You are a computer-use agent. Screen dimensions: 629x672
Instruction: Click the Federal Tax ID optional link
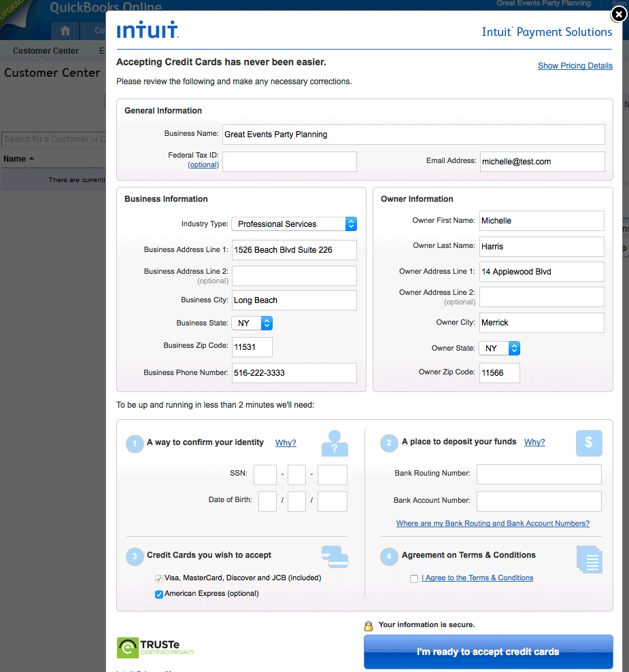click(203, 164)
